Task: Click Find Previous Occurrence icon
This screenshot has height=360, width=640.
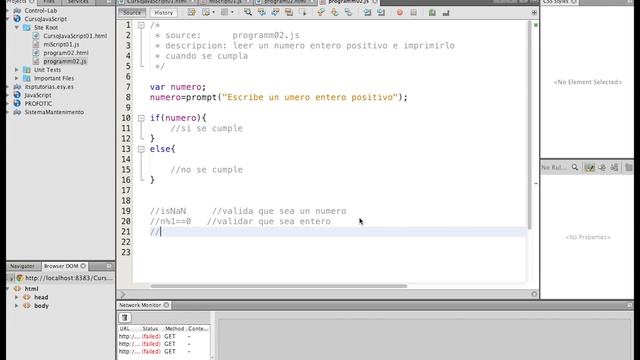Action: 262,13
